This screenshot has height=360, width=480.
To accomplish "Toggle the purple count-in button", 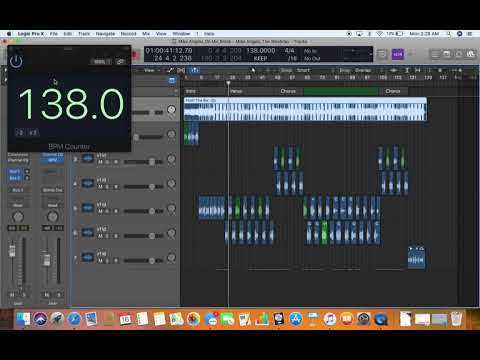I will click(x=398, y=54).
